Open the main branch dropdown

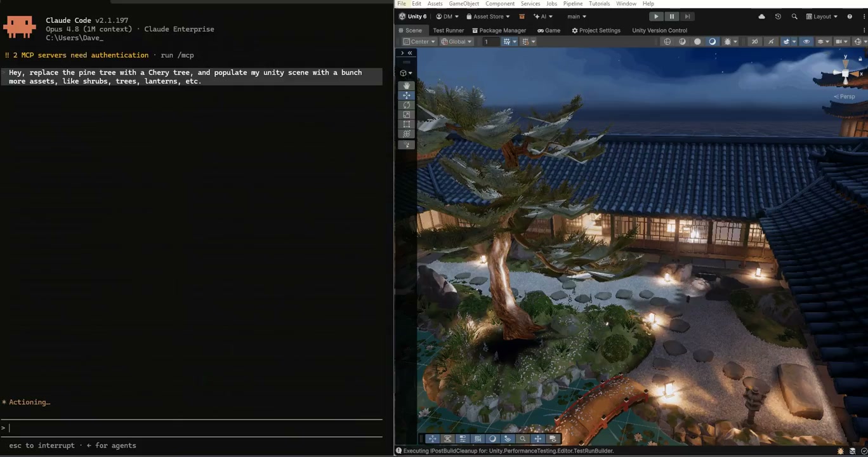[577, 17]
